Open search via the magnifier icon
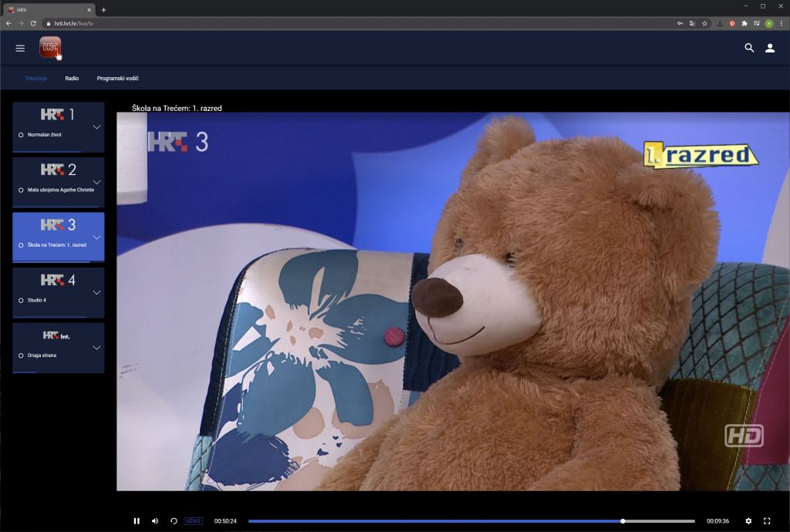Viewport: 790px width, 532px height. coord(749,48)
